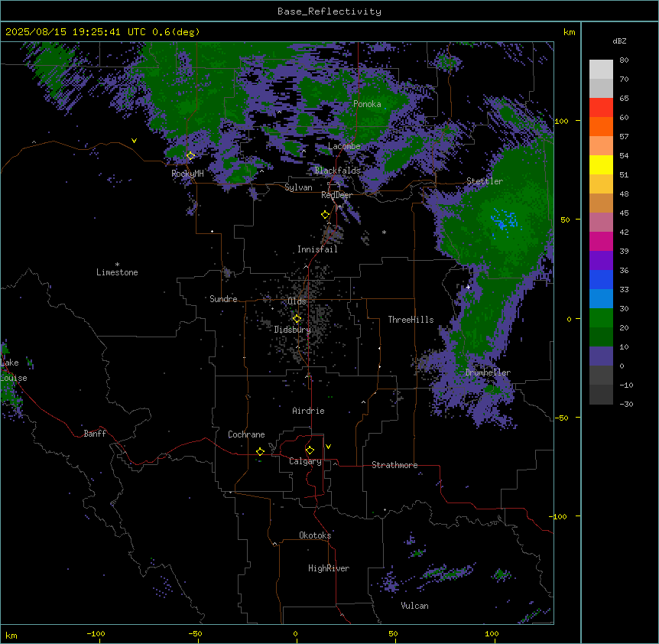Click the Lake Louise label
659x644 pixels.
click(x=14, y=370)
